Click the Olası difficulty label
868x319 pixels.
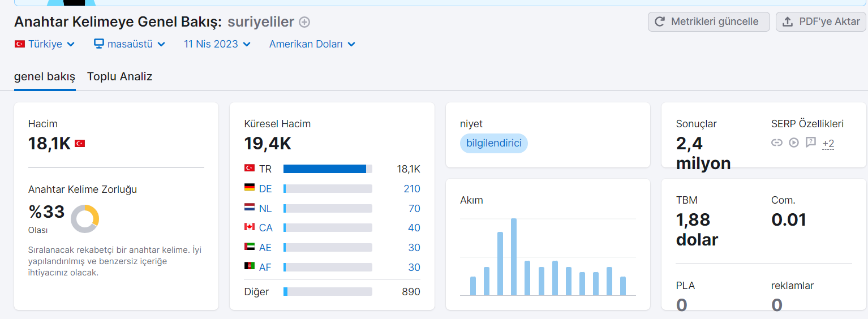pyautogui.click(x=38, y=230)
